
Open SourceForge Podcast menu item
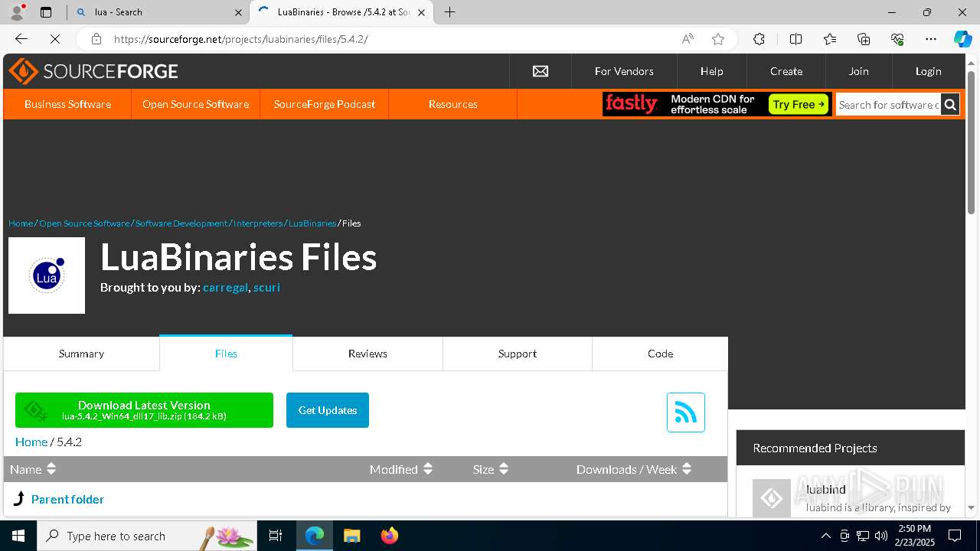point(325,104)
